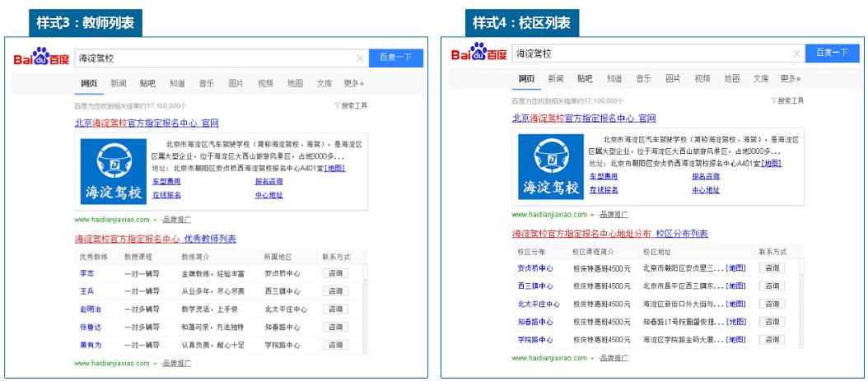This screenshot has width=868, height=381.
Task: Expand arrow beside haidianjiaxiao.com under the logo card, campus panel
Action: tap(592, 215)
